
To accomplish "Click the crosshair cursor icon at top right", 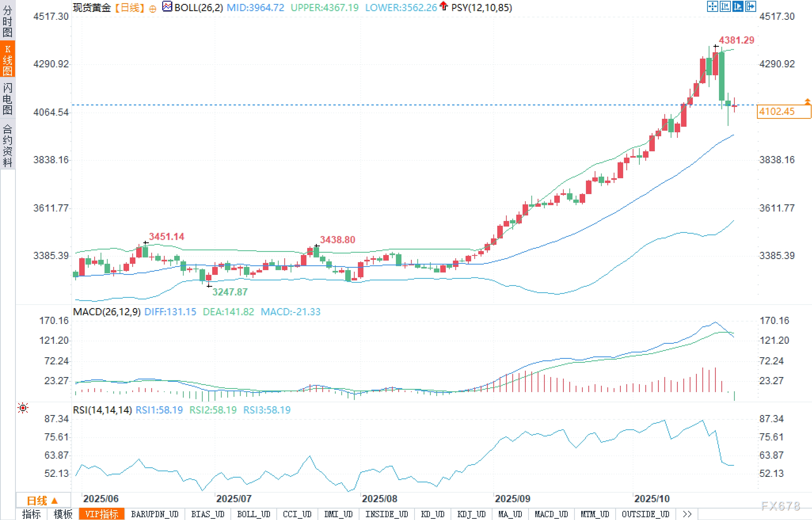I will (712, 6).
